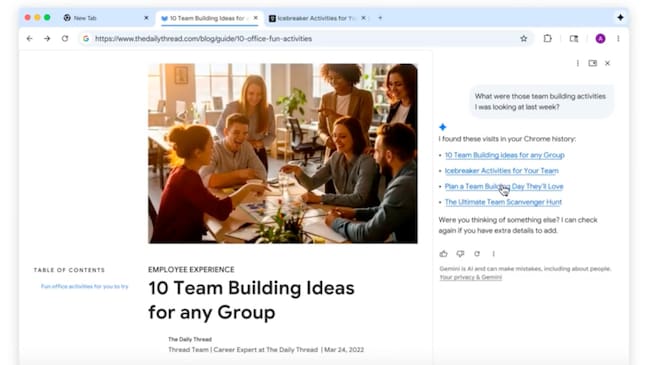Switch to Icebreaker Activities tab

click(318, 18)
